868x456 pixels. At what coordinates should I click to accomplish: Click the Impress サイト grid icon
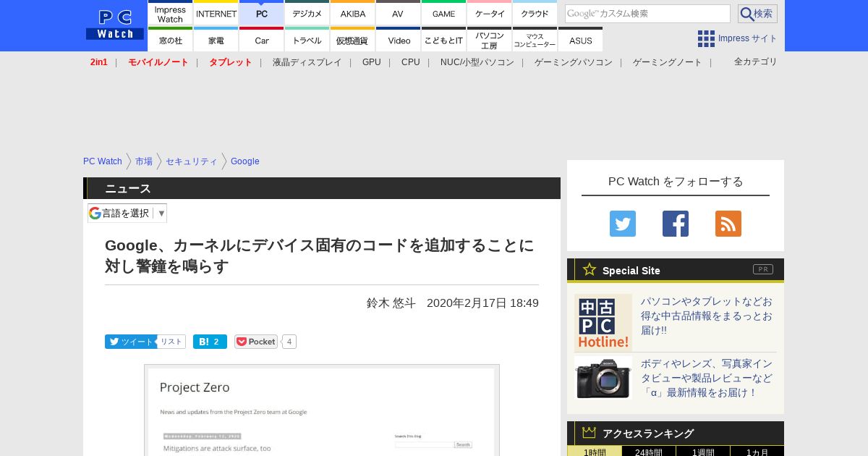click(x=706, y=39)
